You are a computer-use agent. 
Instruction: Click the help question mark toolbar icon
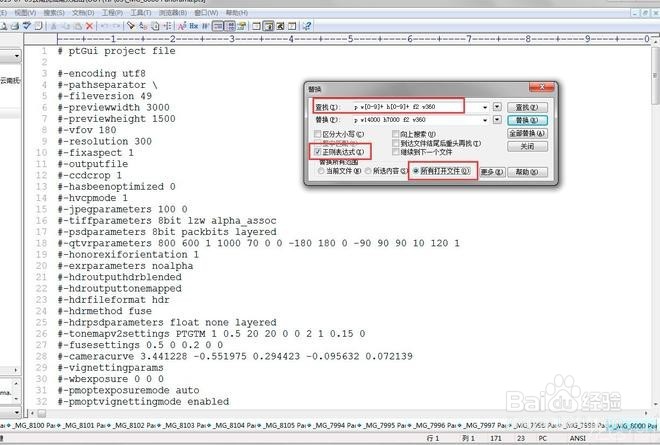pyautogui.click(x=307, y=26)
